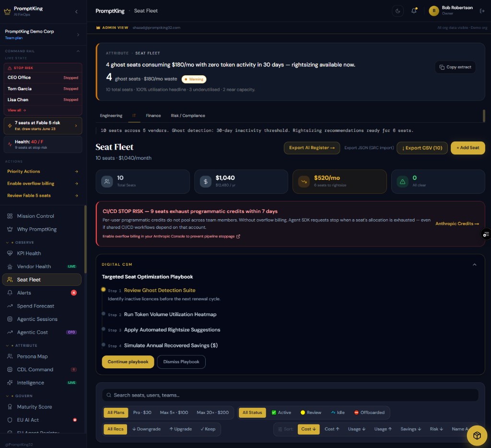The width and height of the screenshot is (491, 448).
Task: Filter by Idle status
Action: (338, 413)
